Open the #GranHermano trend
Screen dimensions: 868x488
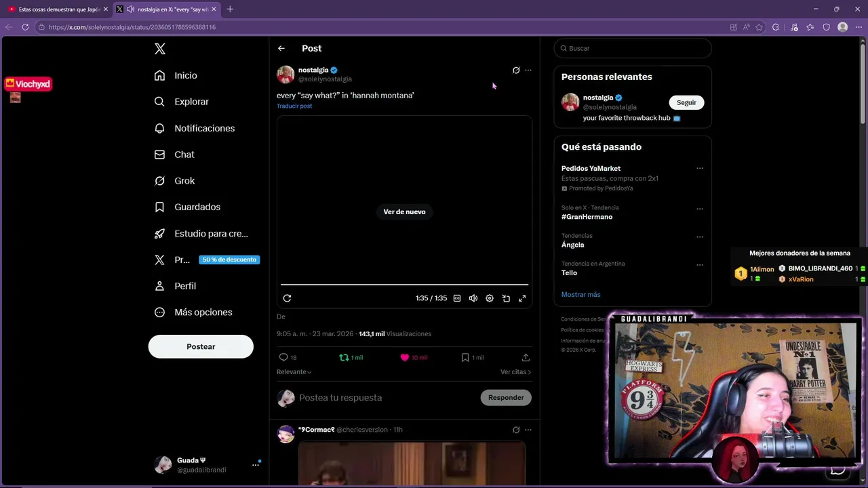click(587, 217)
